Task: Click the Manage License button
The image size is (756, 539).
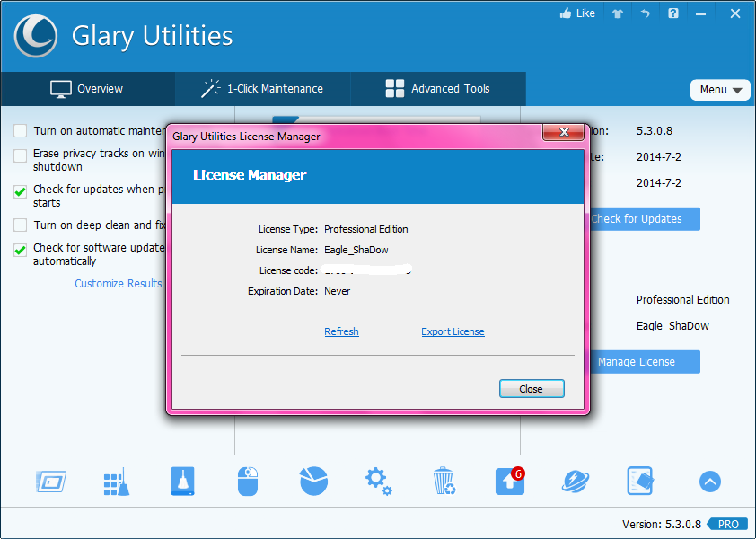Action: click(644, 362)
